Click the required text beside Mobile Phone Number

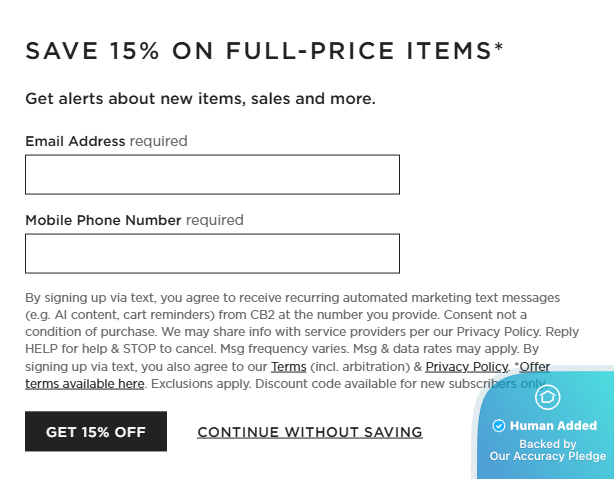214,220
